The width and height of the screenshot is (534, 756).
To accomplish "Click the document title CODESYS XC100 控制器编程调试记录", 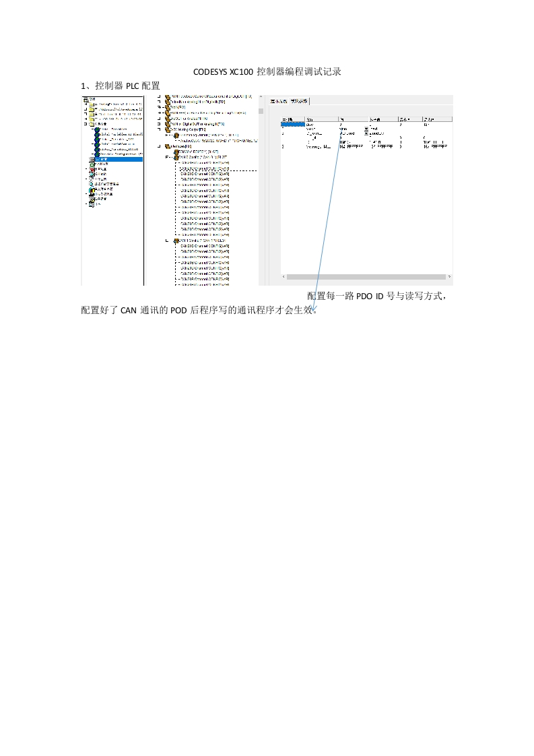I will point(267,72).
